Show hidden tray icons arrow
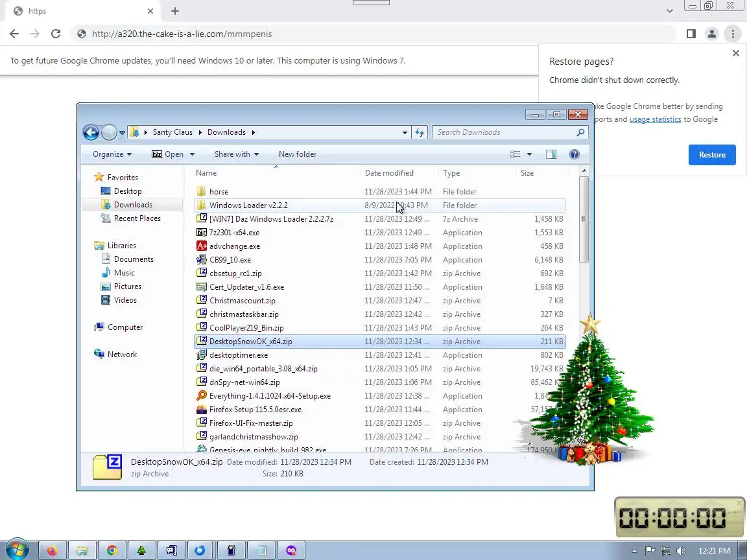The width and height of the screenshot is (747, 560). (634, 551)
